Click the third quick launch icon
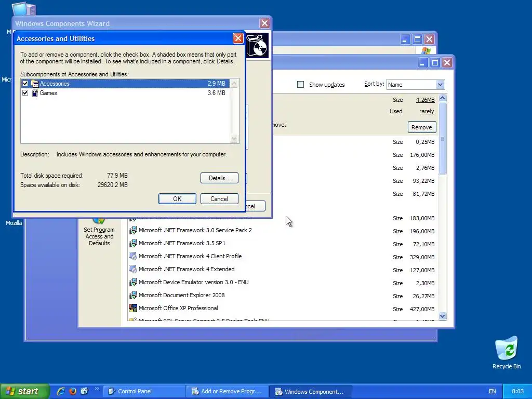 pos(85,391)
